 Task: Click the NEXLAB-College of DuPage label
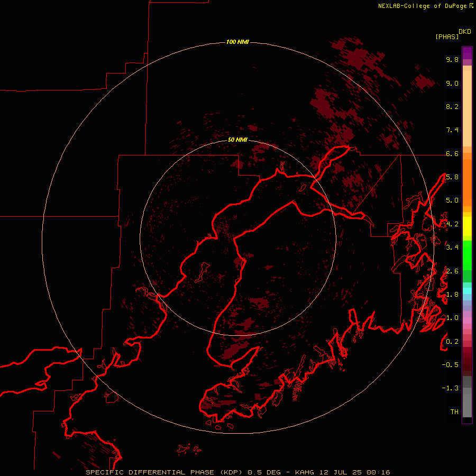(x=425, y=6)
